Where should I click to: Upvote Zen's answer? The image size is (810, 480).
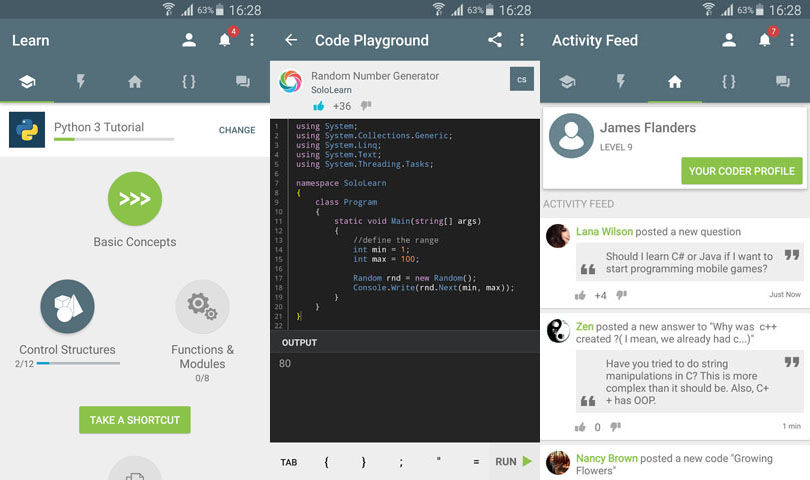click(x=581, y=427)
